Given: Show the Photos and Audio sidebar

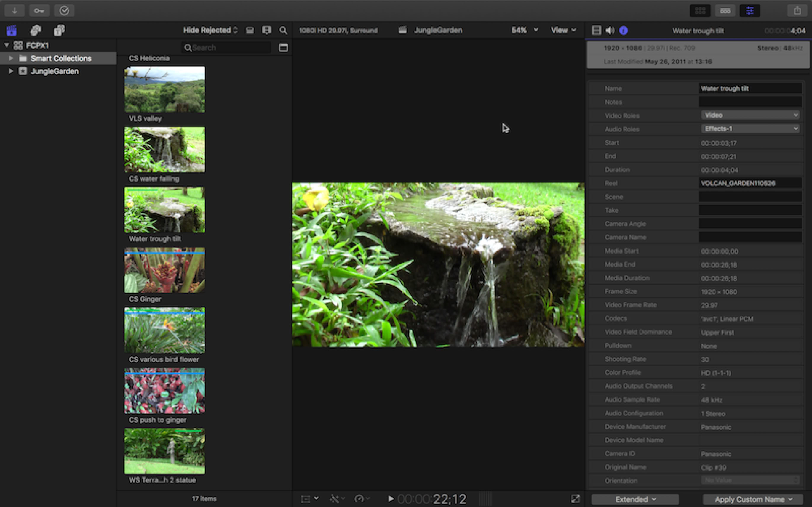Looking at the screenshot, I should pyautogui.click(x=36, y=31).
